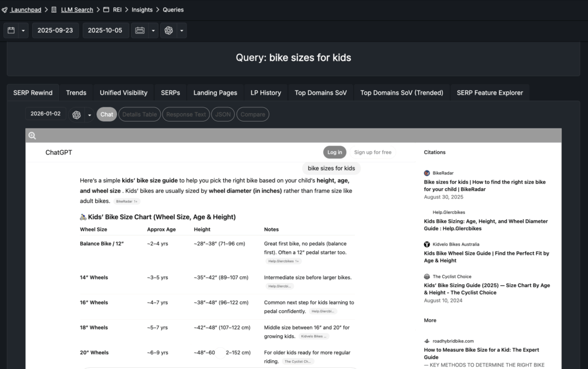Open the Trends tab
588x369 pixels.
coord(76,92)
